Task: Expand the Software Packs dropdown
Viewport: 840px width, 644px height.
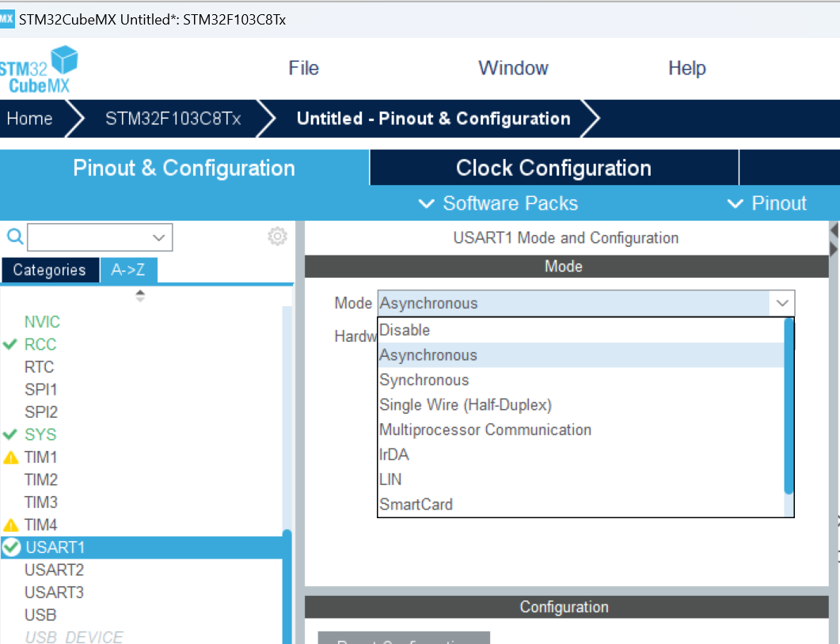Action: pyautogui.click(x=498, y=203)
